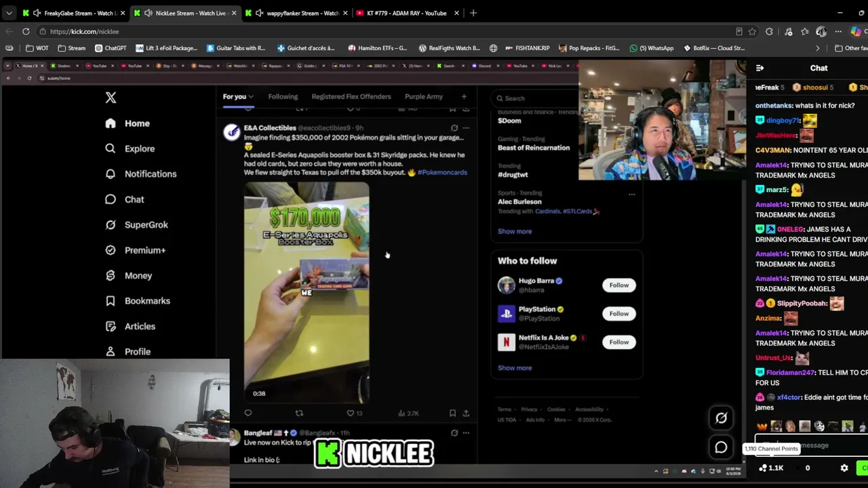The width and height of the screenshot is (868, 488).
Task: Show overflow bookmarks with the chevron
Action: [x=817, y=48]
